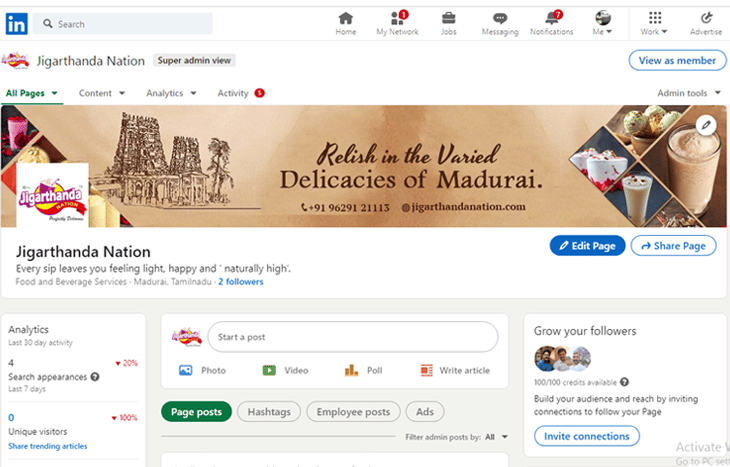
Task: Click the Analytics panel heading
Action: point(28,330)
